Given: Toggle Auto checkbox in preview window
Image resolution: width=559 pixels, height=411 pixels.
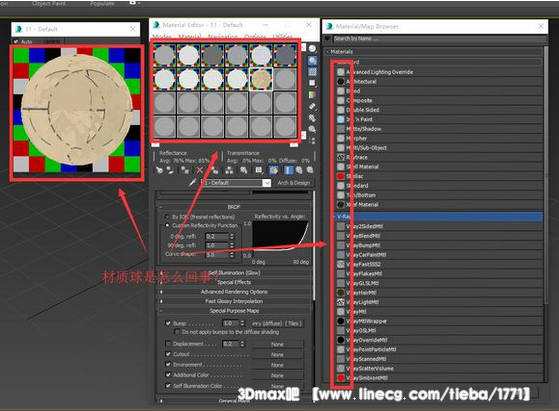Looking at the screenshot, I should pyautogui.click(x=16, y=41).
